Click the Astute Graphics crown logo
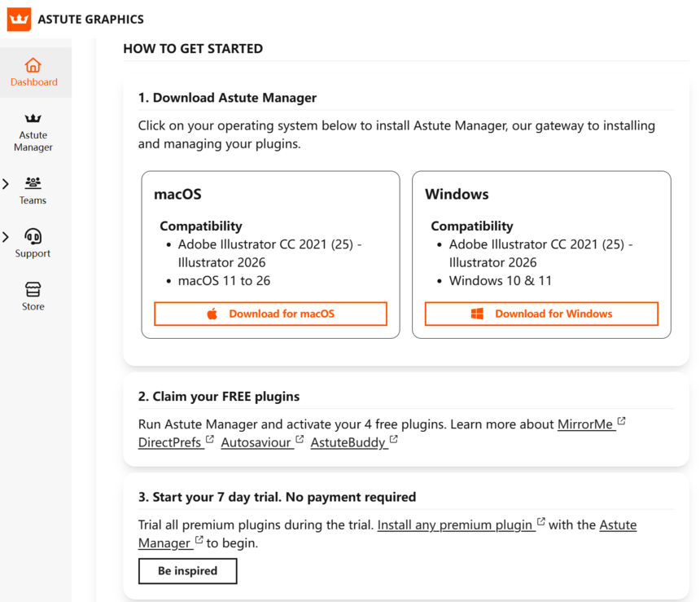Image resolution: width=700 pixels, height=602 pixels. [x=19, y=20]
